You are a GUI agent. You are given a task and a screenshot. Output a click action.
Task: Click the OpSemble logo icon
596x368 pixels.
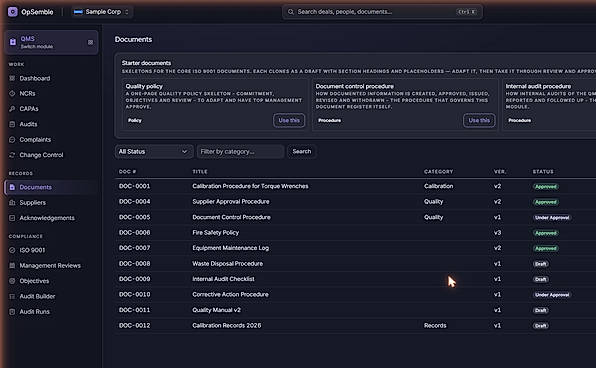[x=13, y=12]
